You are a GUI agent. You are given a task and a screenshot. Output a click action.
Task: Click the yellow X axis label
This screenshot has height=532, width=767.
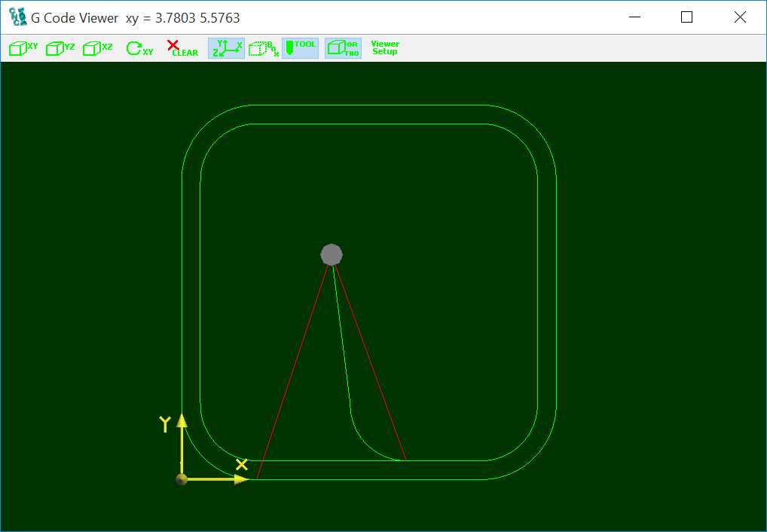point(242,464)
